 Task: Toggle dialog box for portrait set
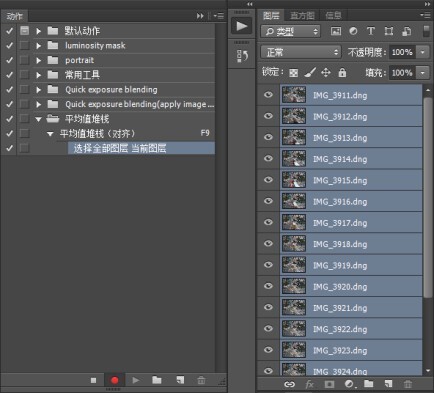click(24, 60)
